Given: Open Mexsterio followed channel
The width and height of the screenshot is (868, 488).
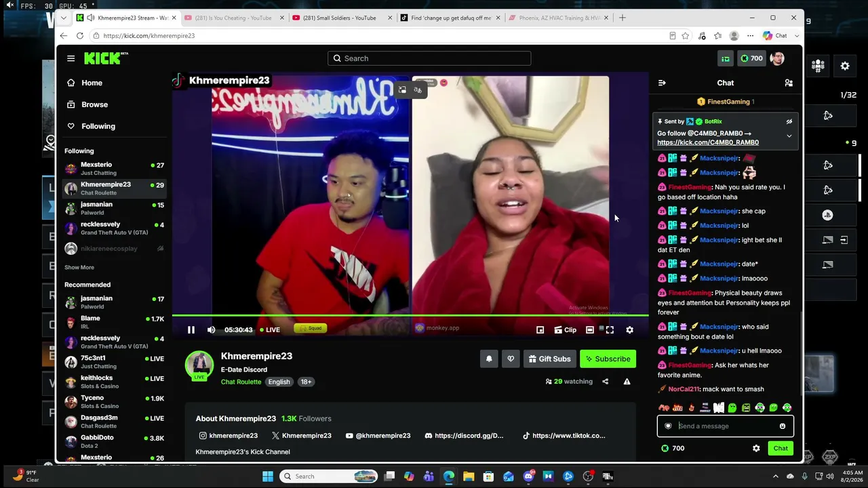Looking at the screenshot, I should click(115, 169).
